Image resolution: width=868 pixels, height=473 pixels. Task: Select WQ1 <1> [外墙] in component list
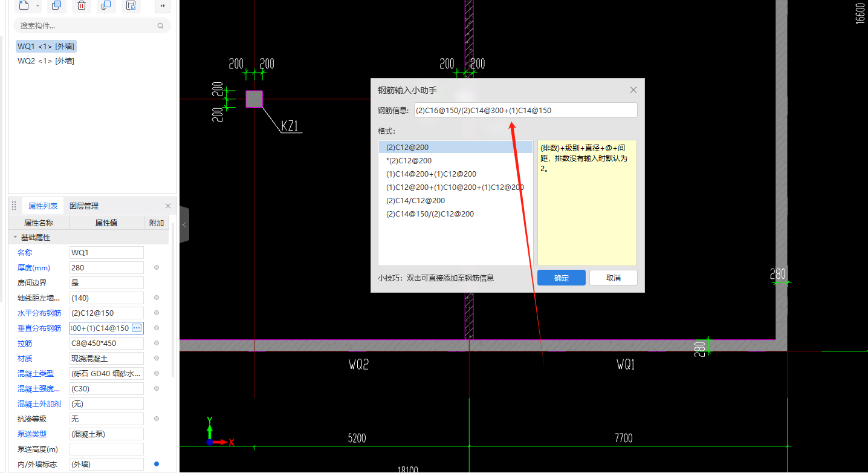point(46,47)
